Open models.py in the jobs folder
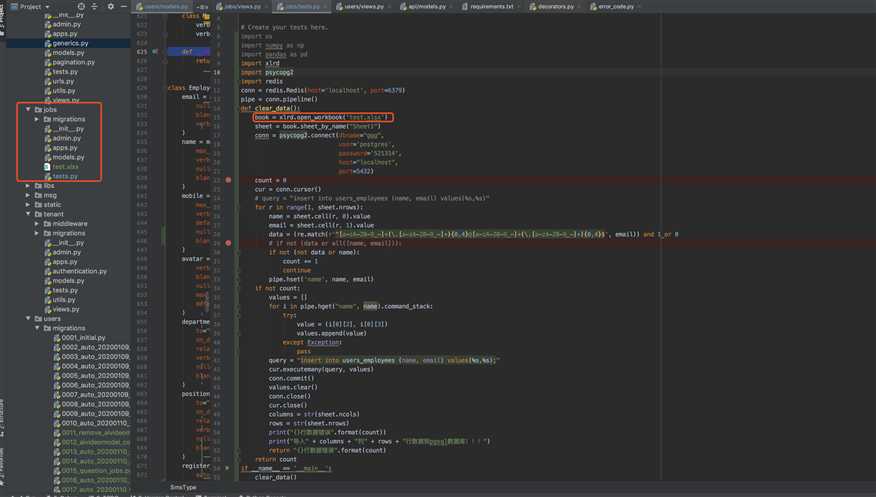876x497 pixels. point(68,157)
